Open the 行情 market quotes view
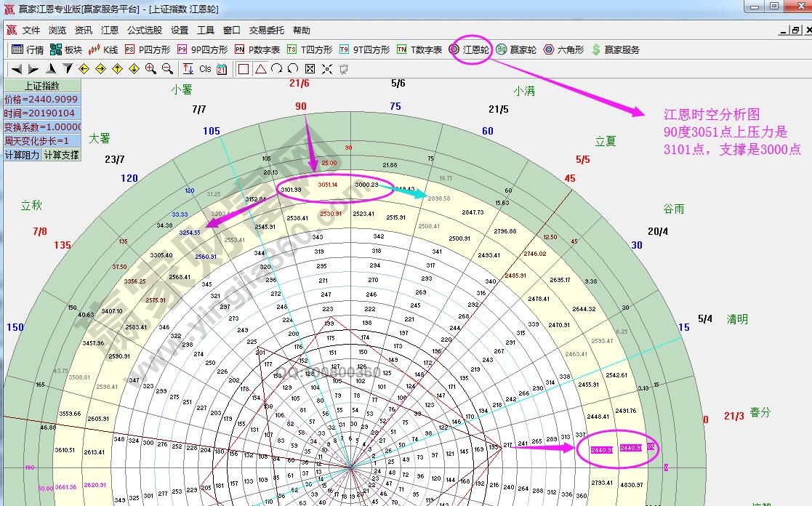Screen dimensions: 812x506 pyautogui.click(x=27, y=50)
